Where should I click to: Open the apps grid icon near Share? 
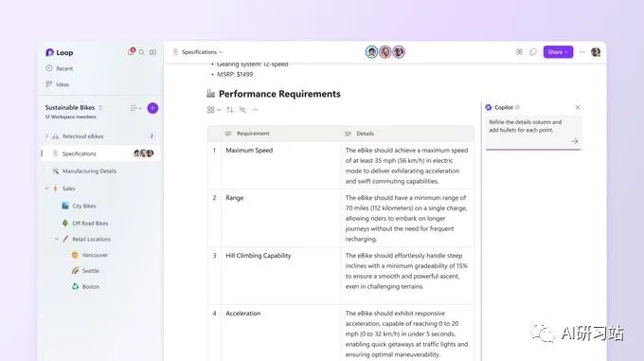tap(520, 52)
